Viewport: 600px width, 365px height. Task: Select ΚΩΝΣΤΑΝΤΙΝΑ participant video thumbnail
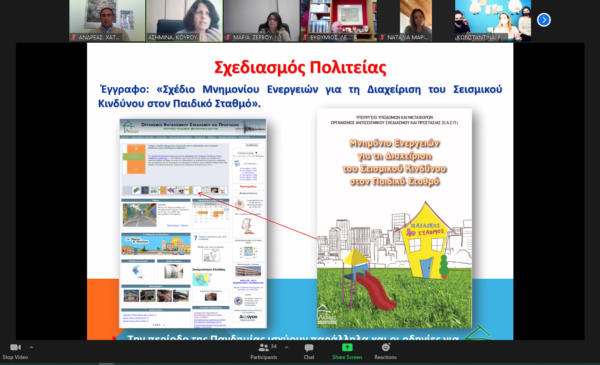click(493, 21)
